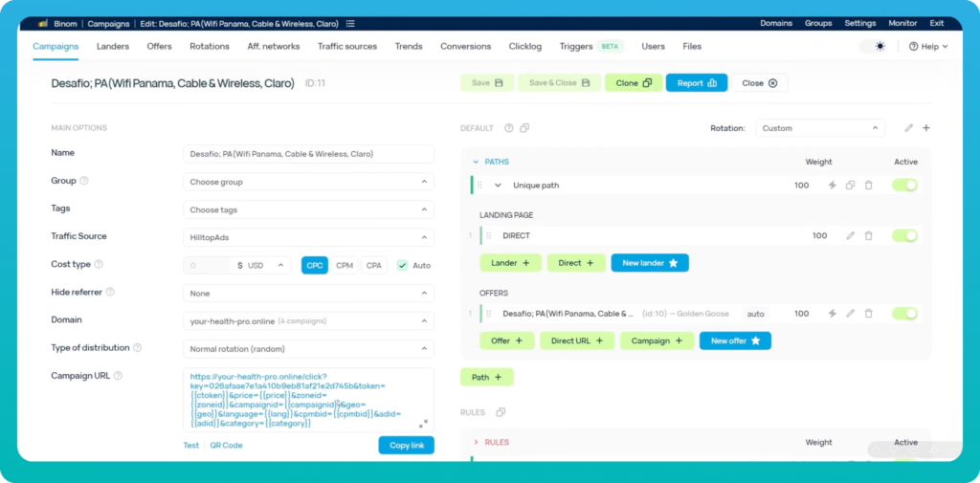Collapse the Unique path chevron
Screen dimensions: 980x483
[x=498, y=185]
